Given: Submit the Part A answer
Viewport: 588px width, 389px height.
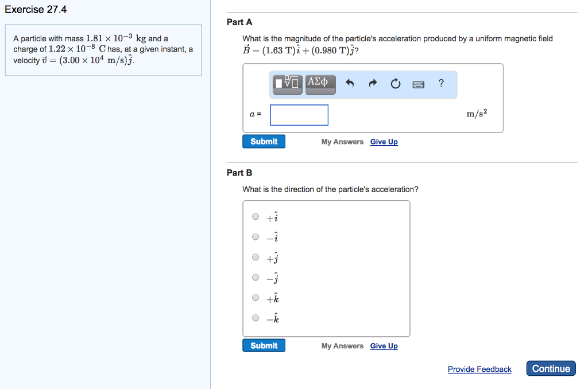Looking at the screenshot, I should [x=264, y=141].
